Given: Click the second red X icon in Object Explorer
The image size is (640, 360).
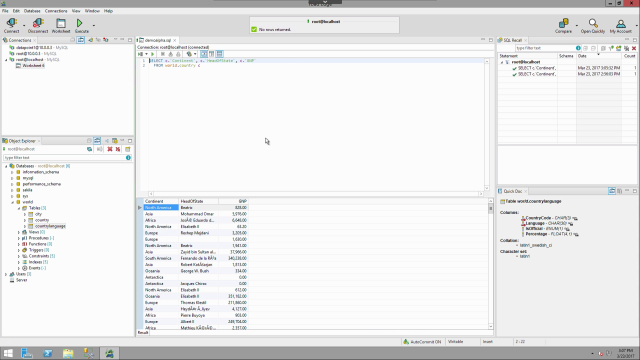Looking at the screenshot, I should pos(118,149).
